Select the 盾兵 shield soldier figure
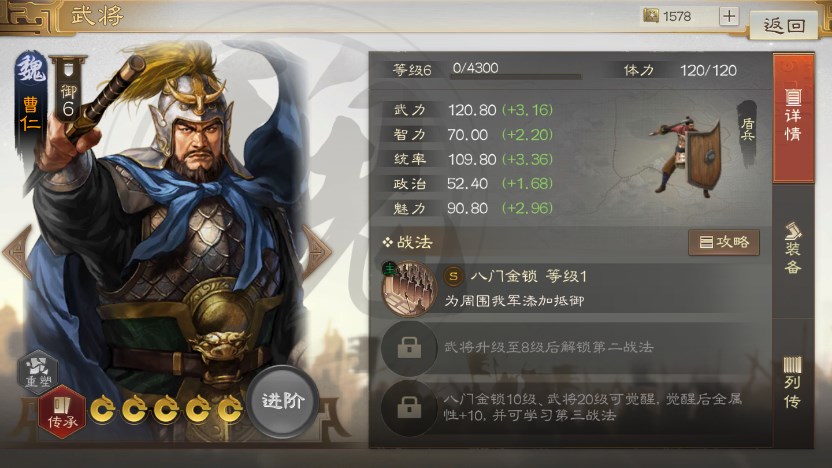Image resolution: width=832 pixels, height=468 pixels. (x=686, y=155)
